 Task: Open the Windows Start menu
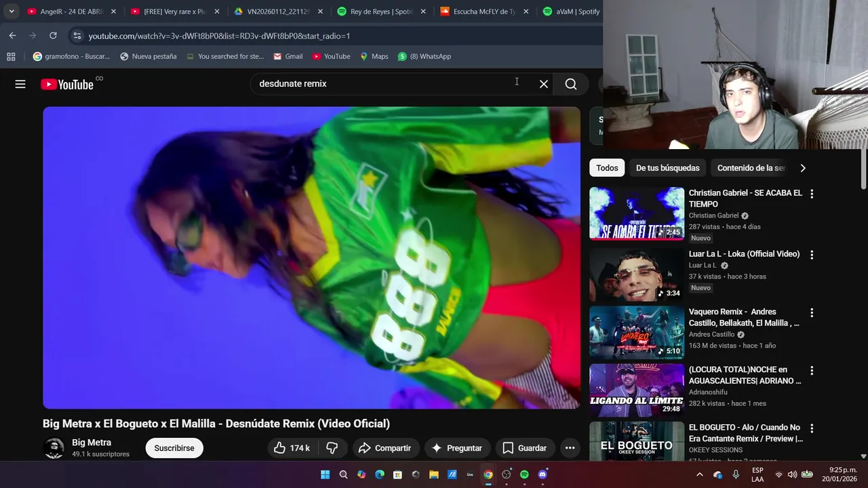325,474
